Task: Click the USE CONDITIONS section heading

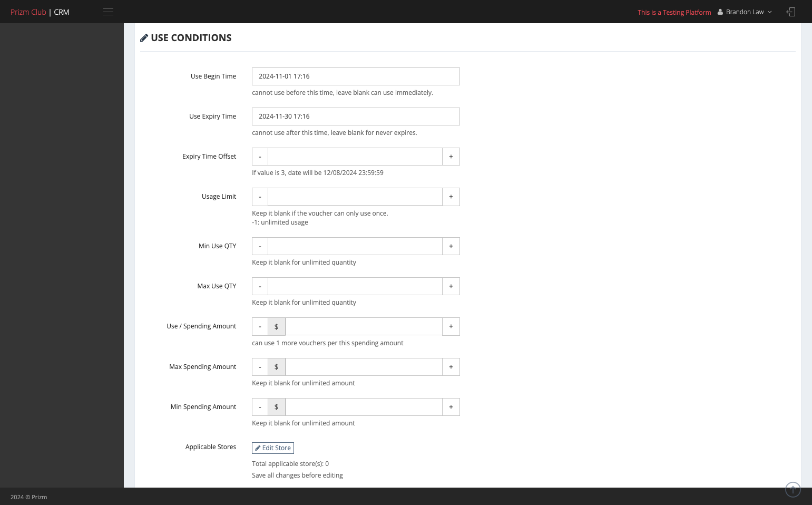Action: (x=185, y=38)
